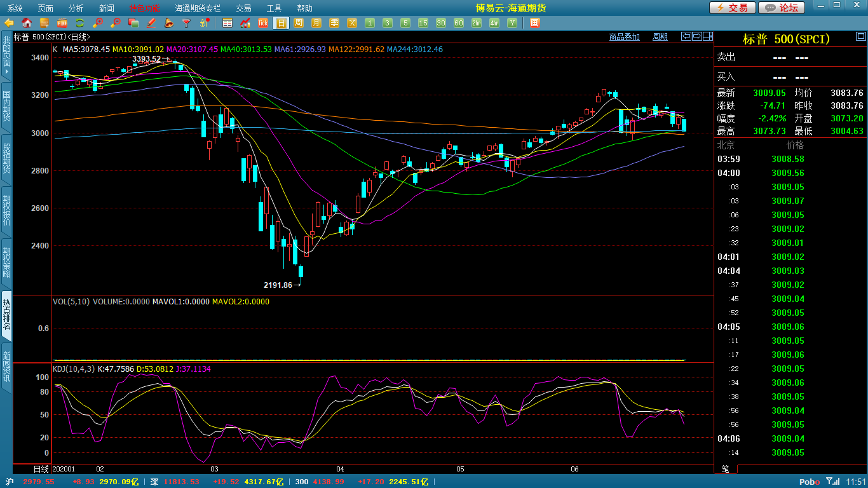Switch to 期权报价 side tab

click(x=6, y=211)
